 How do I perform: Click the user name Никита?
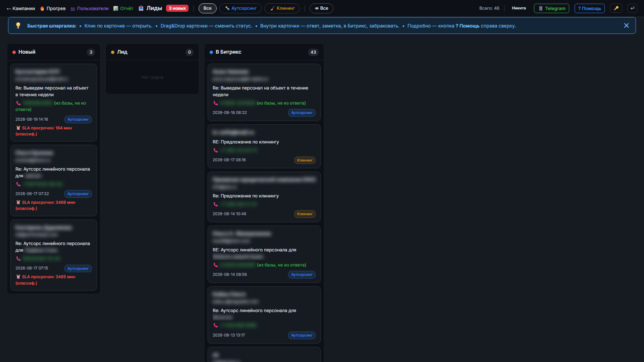pyautogui.click(x=519, y=8)
